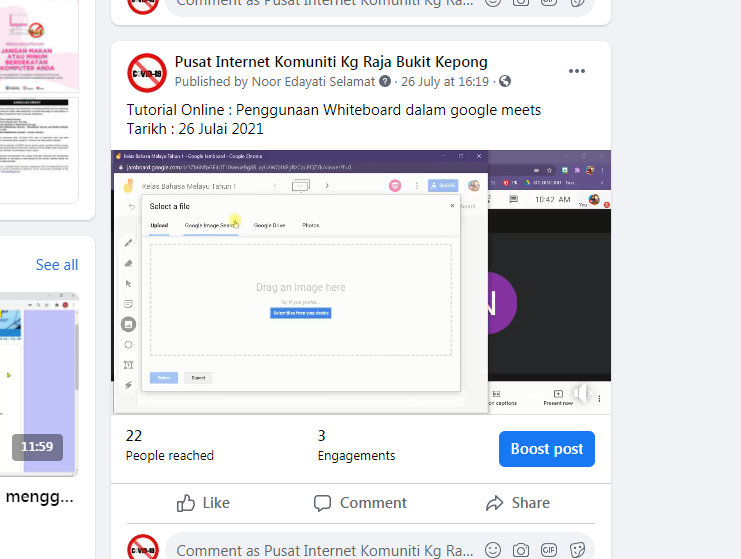Click the public audience globe icon
The image size is (741, 559).
[505, 81]
